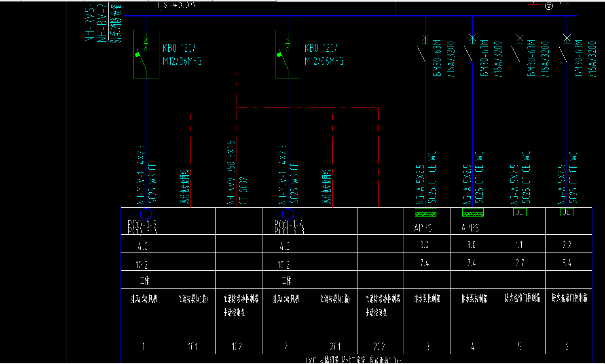The width and height of the screenshot is (605, 364).
Task: Select the breaker switch symbol on circuit 4
Action: (x=470, y=48)
